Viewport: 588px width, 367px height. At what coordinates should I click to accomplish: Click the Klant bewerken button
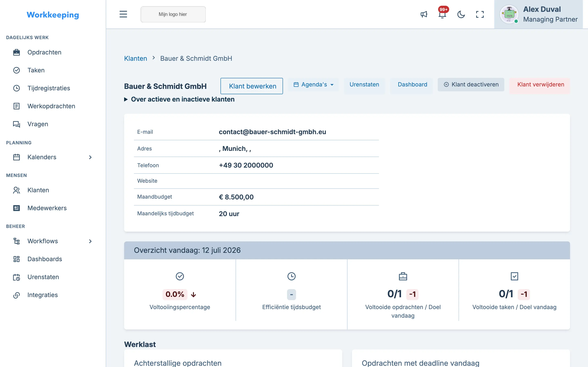pos(252,86)
